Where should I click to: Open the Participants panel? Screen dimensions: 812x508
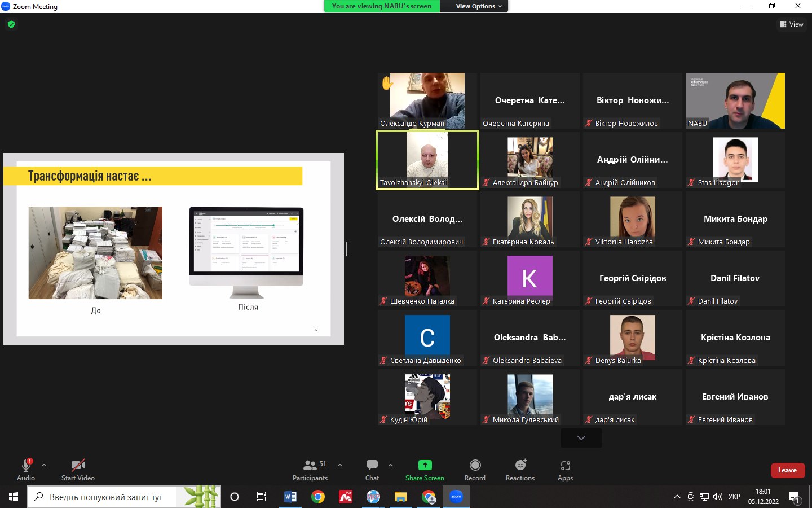(x=310, y=470)
